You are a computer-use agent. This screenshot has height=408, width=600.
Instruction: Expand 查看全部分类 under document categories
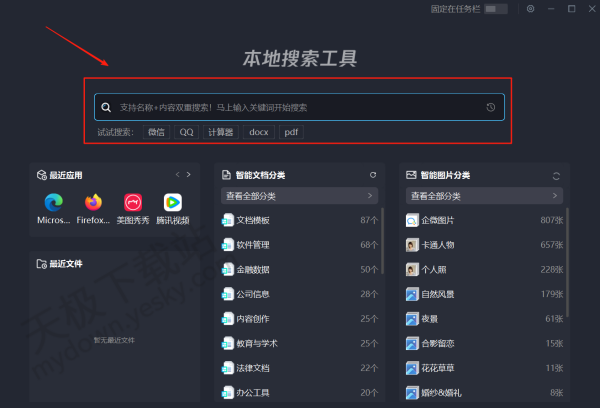(300, 196)
